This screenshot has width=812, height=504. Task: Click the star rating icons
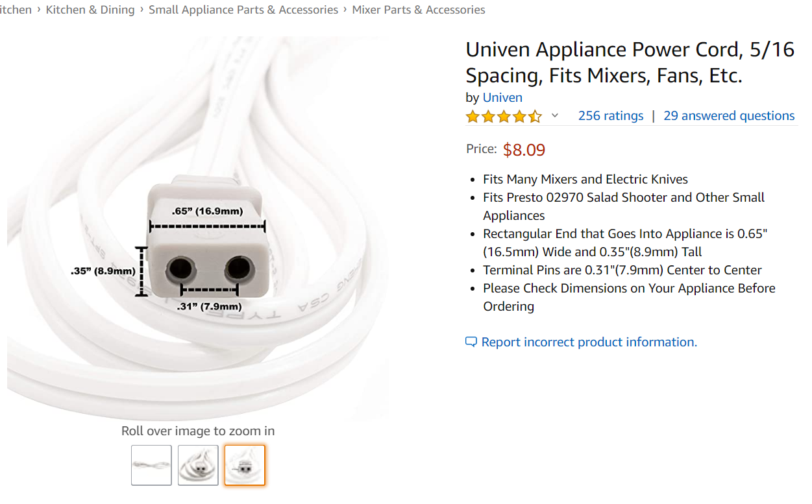pyautogui.click(x=504, y=117)
